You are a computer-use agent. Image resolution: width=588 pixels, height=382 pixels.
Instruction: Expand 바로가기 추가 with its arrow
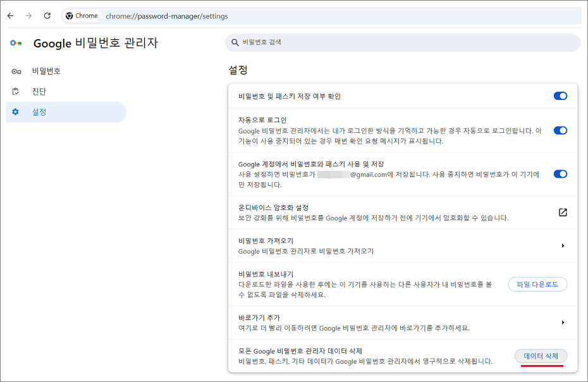point(563,323)
